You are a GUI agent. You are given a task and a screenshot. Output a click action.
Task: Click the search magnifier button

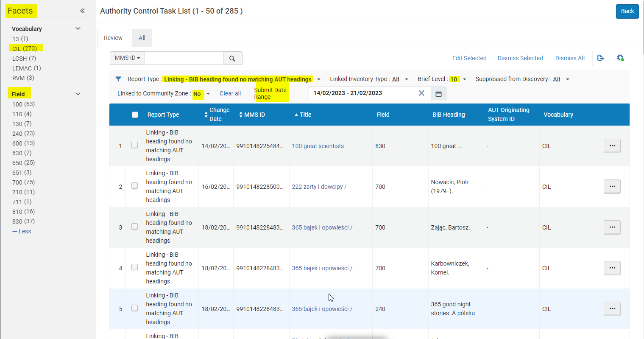(x=232, y=58)
